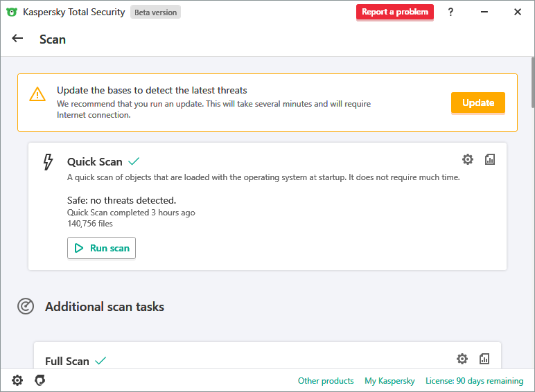This screenshot has height=392, width=535.
Task: Open Quick Scan settings gear
Action: click(468, 159)
